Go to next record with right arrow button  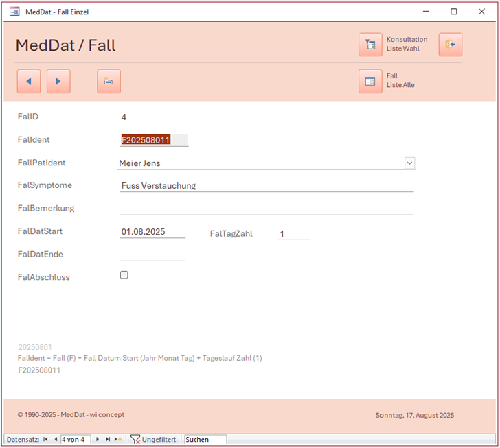[x=58, y=81]
